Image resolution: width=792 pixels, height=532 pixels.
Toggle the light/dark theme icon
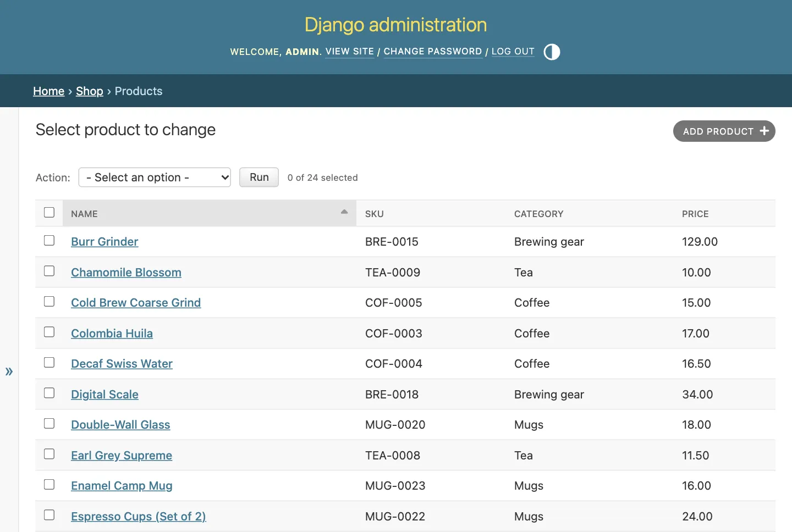coord(552,52)
